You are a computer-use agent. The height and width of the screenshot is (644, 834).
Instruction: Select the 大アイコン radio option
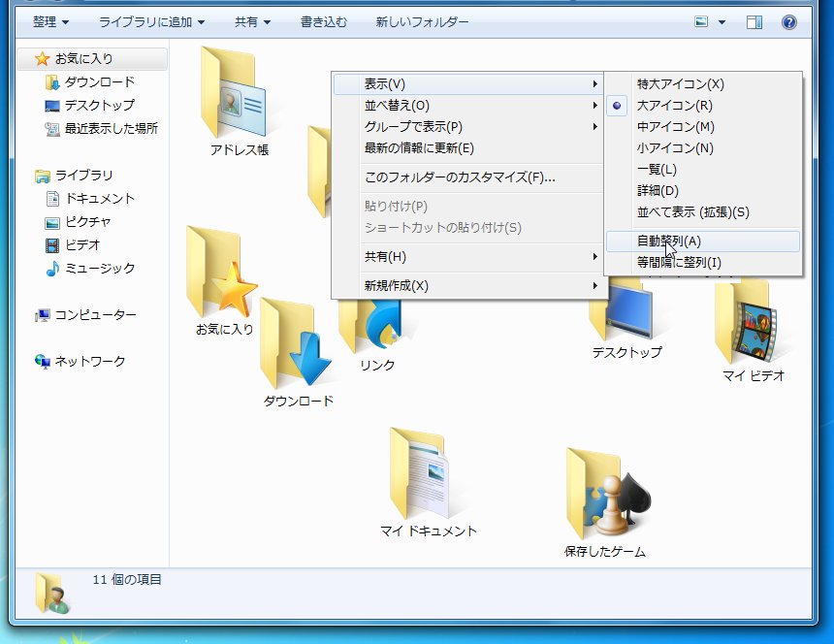coord(676,106)
